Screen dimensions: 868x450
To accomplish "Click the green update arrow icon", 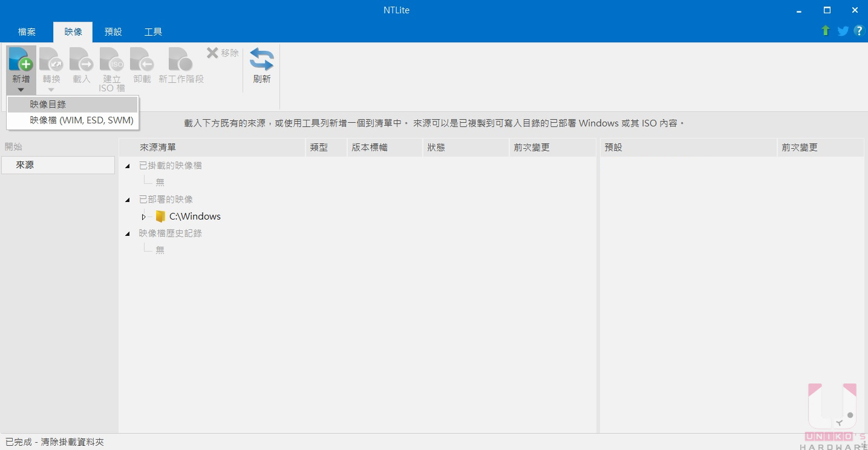I will pyautogui.click(x=826, y=31).
